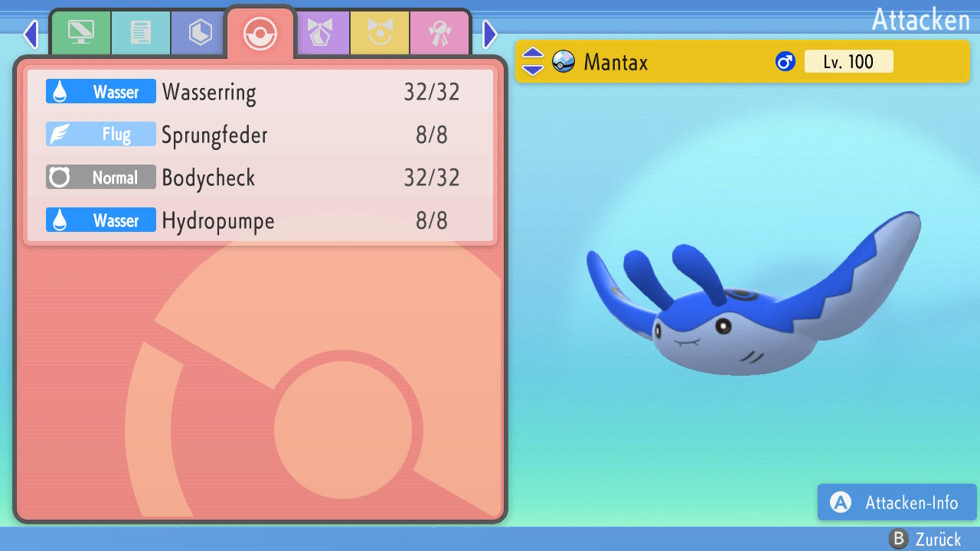Select the Bodycheck move row
The width and height of the screenshot is (980, 551).
260,178
